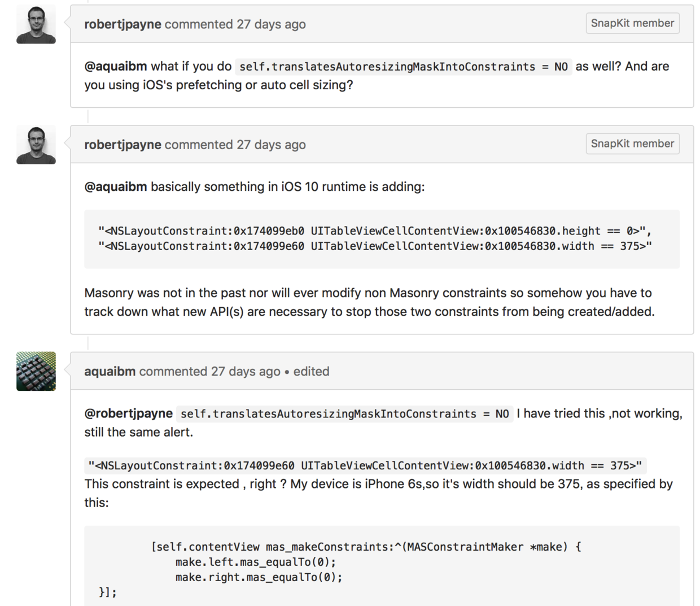The image size is (700, 606).
Task: Click the code block line with height == 0
Action: coord(374,231)
